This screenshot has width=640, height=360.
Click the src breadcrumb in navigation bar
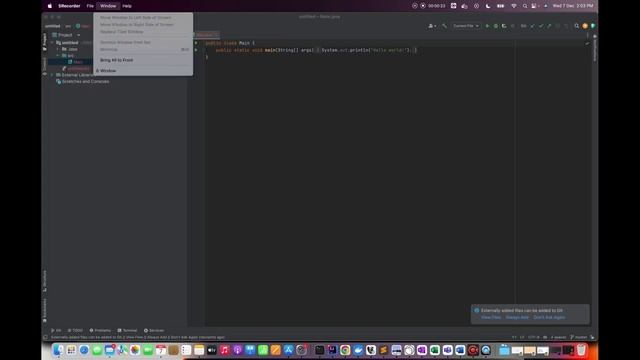pyautogui.click(x=68, y=26)
